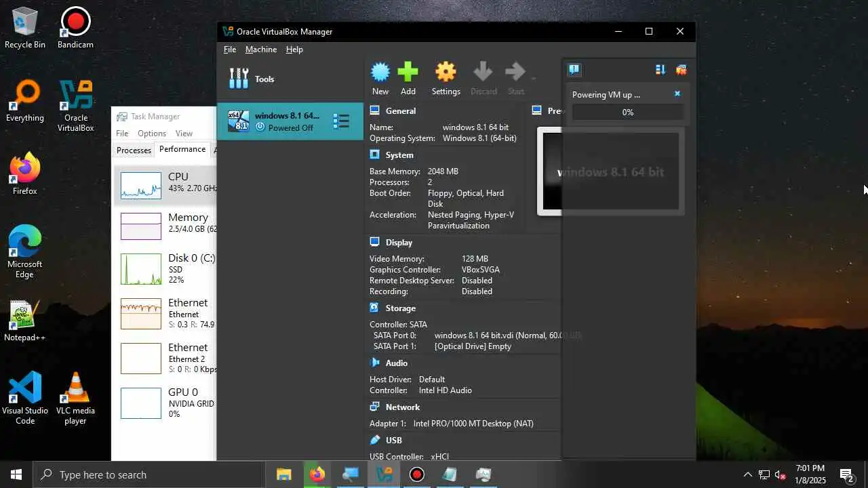Click the System section header
868x488 pixels.
click(x=399, y=155)
